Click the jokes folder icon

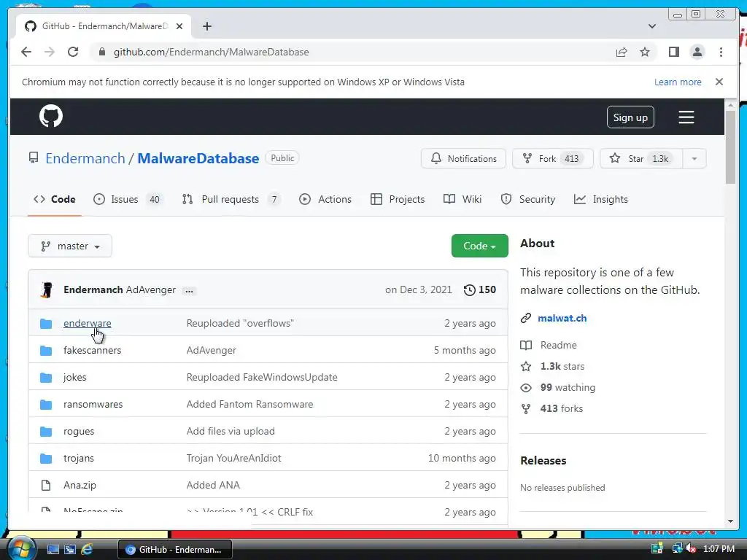[46, 378]
